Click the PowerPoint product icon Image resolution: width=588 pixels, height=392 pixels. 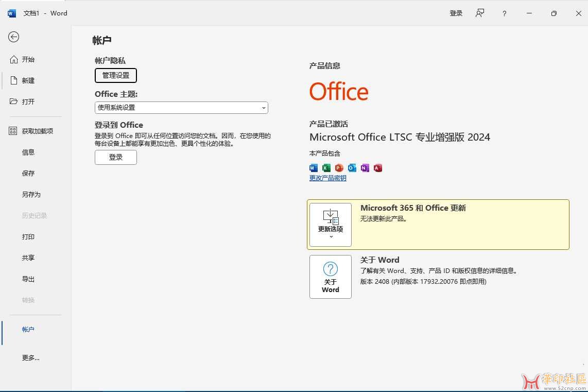tap(339, 168)
